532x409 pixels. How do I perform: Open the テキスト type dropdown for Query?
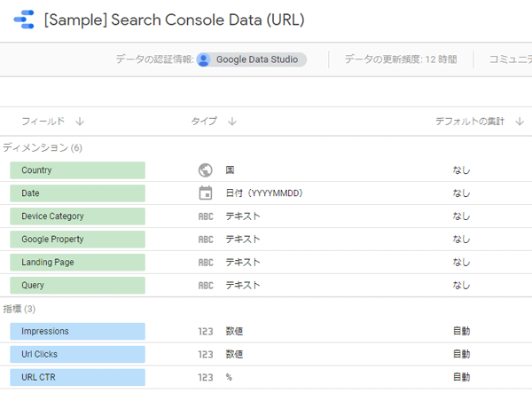pyautogui.click(x=243, y=286)
